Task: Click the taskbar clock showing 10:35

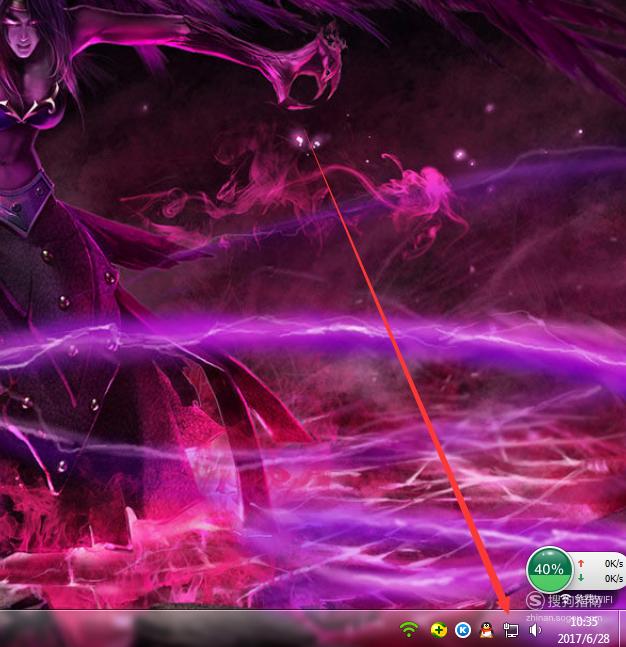Action: [584, 622]
